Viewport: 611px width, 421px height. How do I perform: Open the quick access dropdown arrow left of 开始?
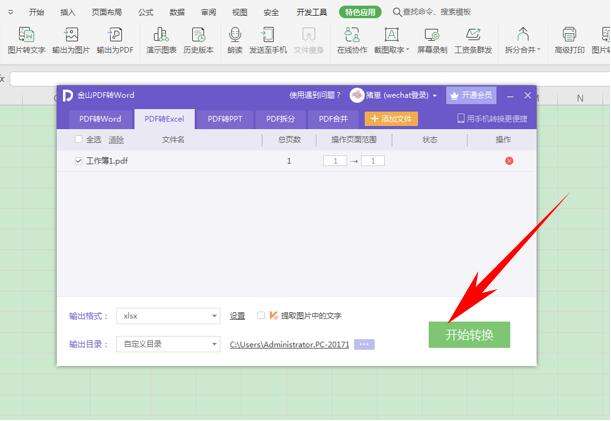pos(11,12)
